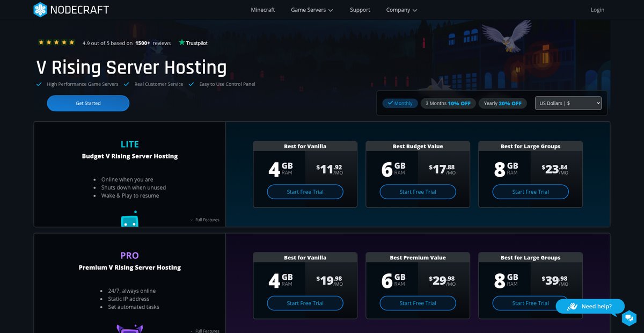Click Premium V Rising Server Hosting subtitle
644x333 pixels.
129,267
